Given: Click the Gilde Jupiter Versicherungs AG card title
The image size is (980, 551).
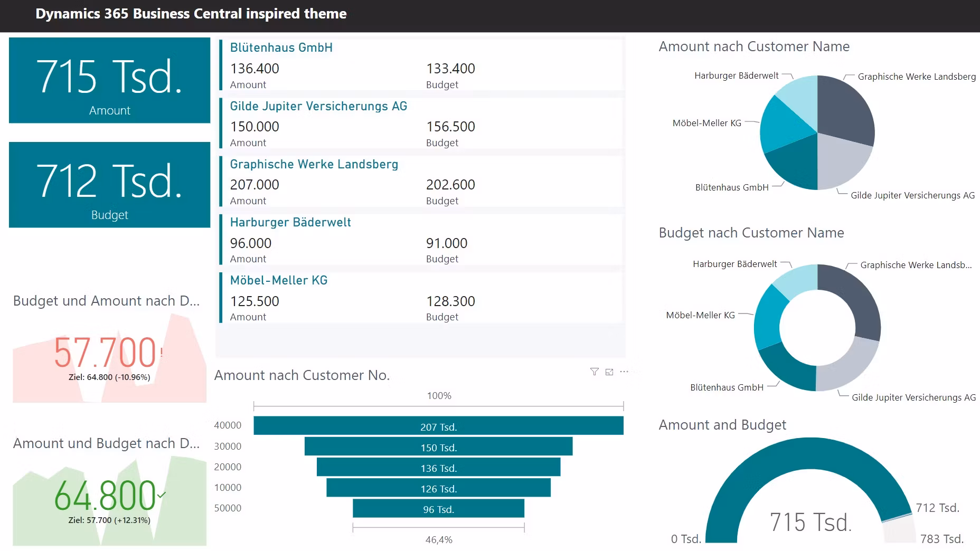Looking at the screenshot, I should tap(318, 106).
